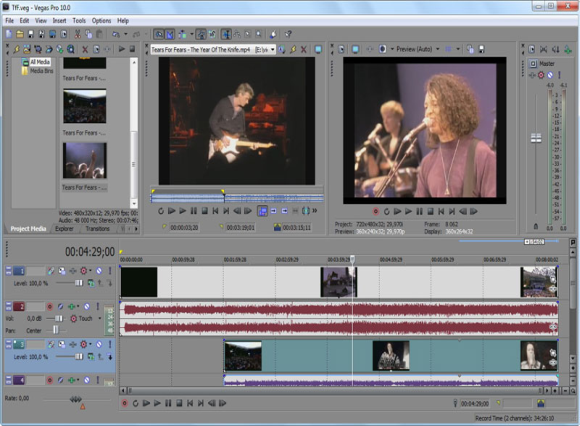Click Record button on timeline transport

125,403
